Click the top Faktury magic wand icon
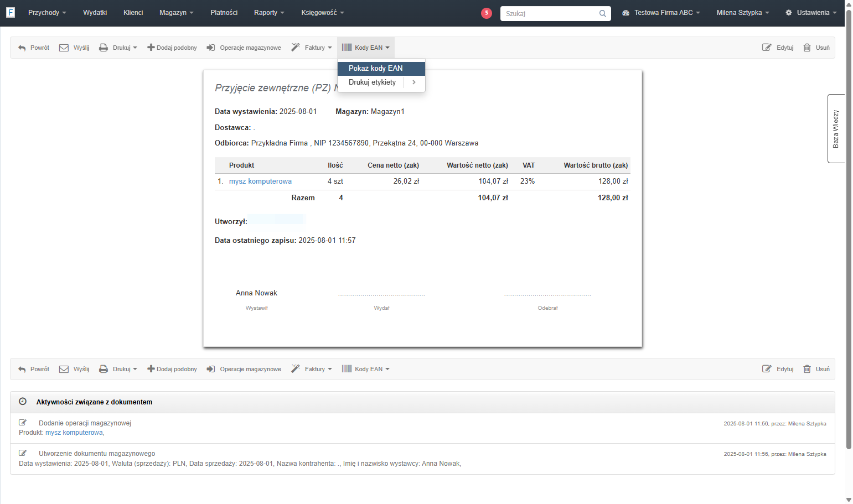This screenshot has width=853, height=504. (x=296, y=48)
